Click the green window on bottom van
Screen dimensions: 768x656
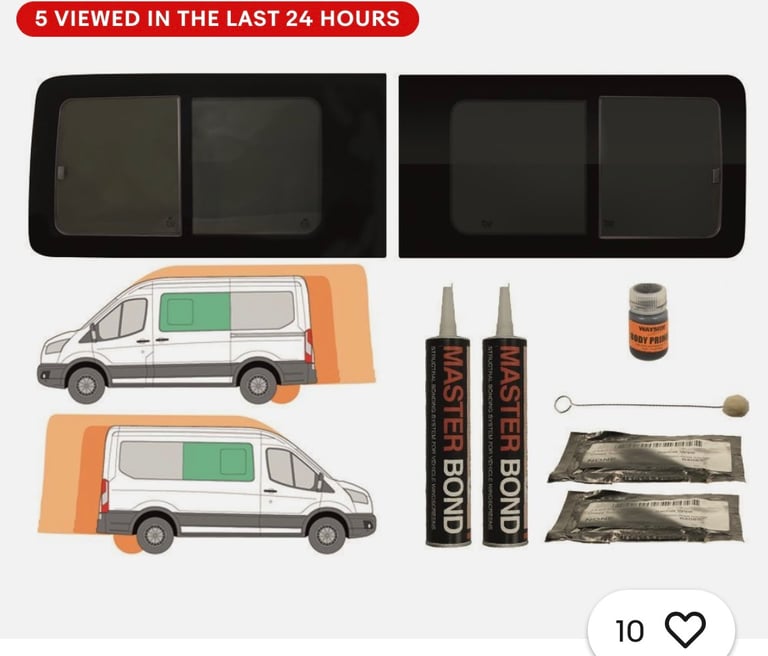tap(218, 462)
